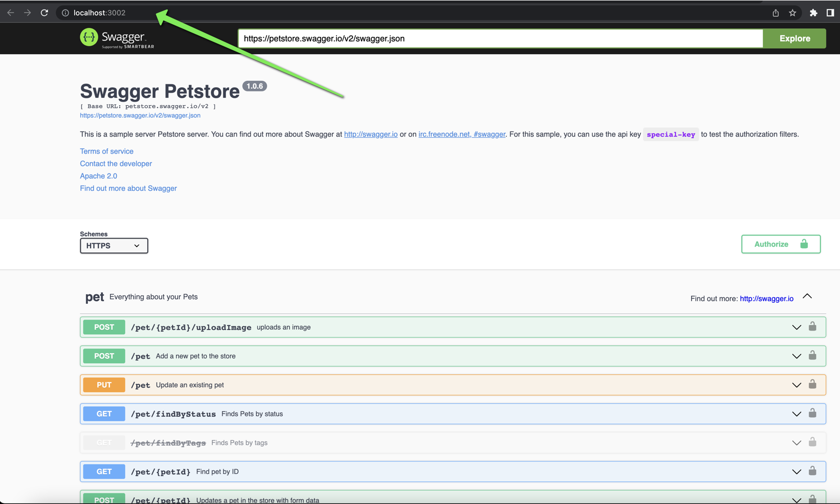Click lock icon on uploadImage row

[812, 326]
